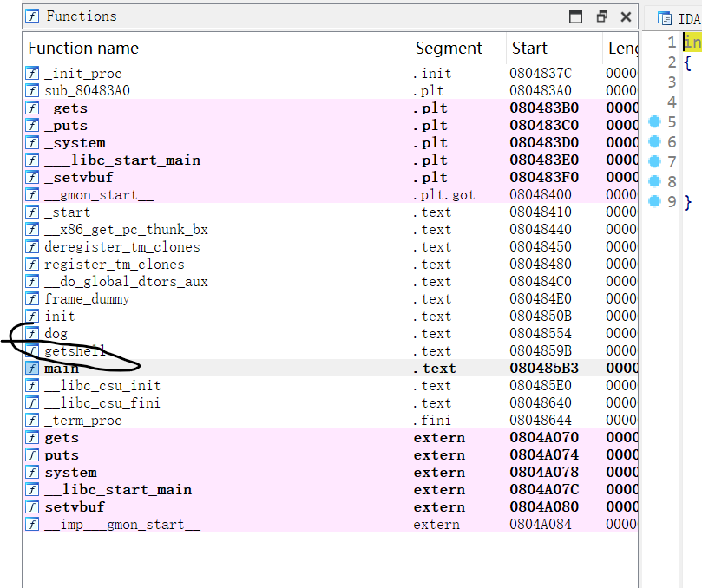
Task: Click the function icon beside _term_proc
Action: coord(33,421)
